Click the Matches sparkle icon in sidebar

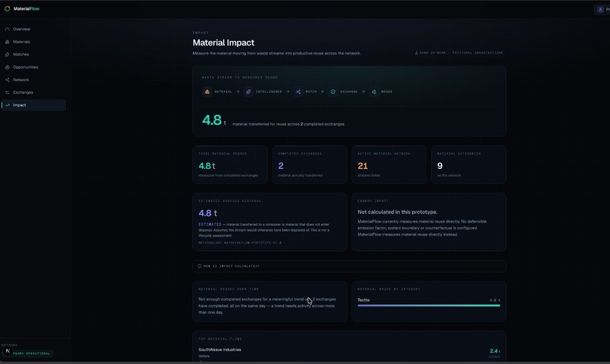tap(7, 54)
